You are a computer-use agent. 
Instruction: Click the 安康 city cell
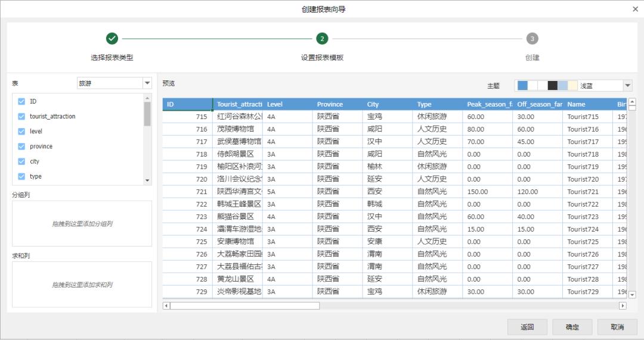tap(388, 242)
